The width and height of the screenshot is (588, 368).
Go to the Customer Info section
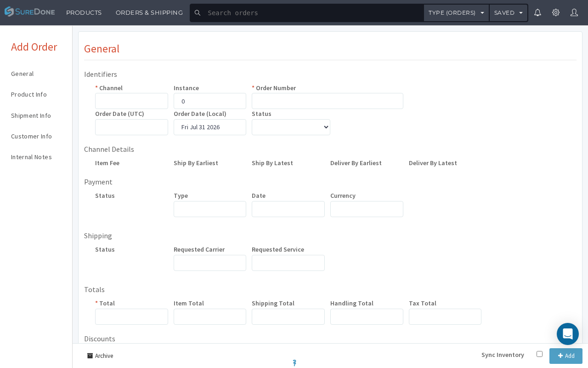31,136
